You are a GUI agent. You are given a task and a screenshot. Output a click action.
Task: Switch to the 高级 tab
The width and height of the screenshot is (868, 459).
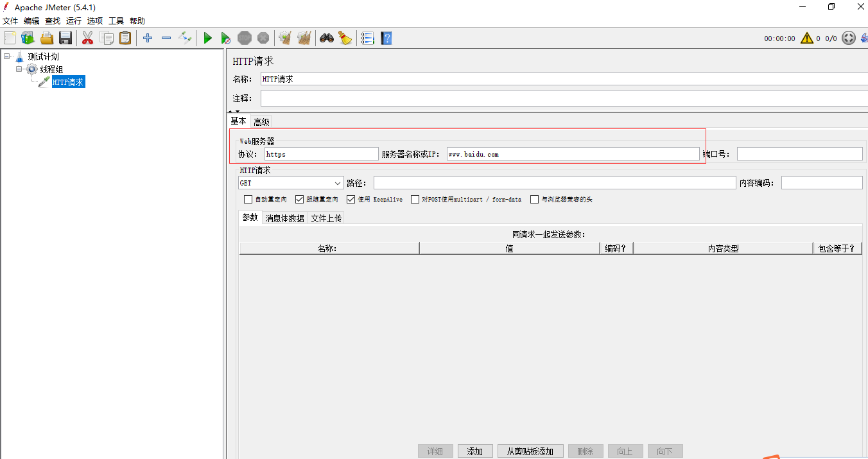(261, 121)
